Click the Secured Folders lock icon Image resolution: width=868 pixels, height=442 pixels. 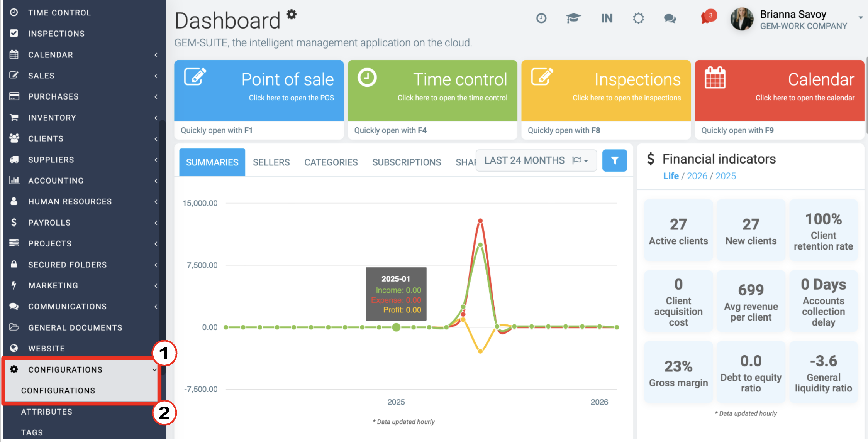point(14,264)
